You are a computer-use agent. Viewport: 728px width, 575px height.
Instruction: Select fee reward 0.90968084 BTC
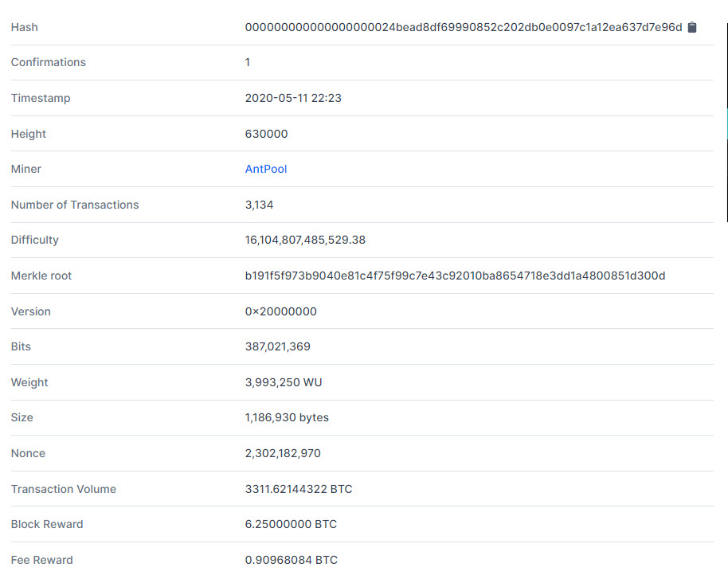[291, 560]
